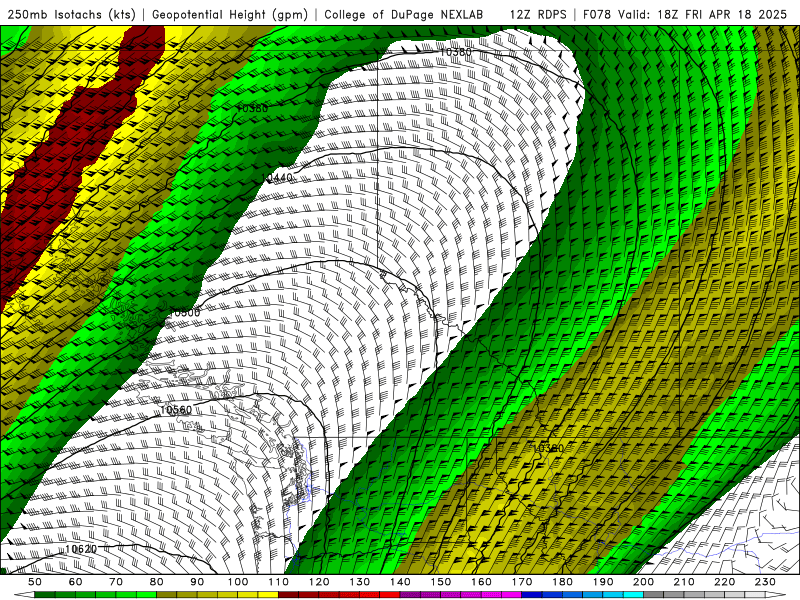Select the 70 value on the color scale
The image size is (800, 600).
[x=116, y=582]
